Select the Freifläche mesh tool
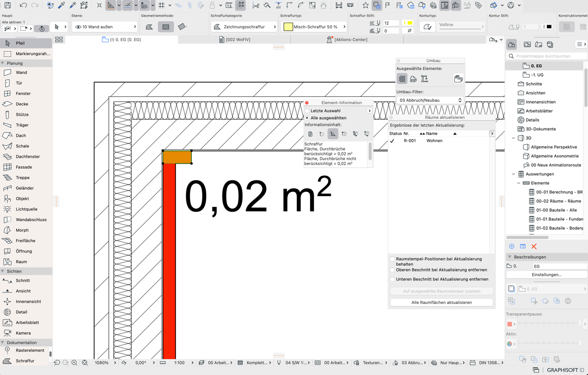The image size is (588, 375). [26, 241]
